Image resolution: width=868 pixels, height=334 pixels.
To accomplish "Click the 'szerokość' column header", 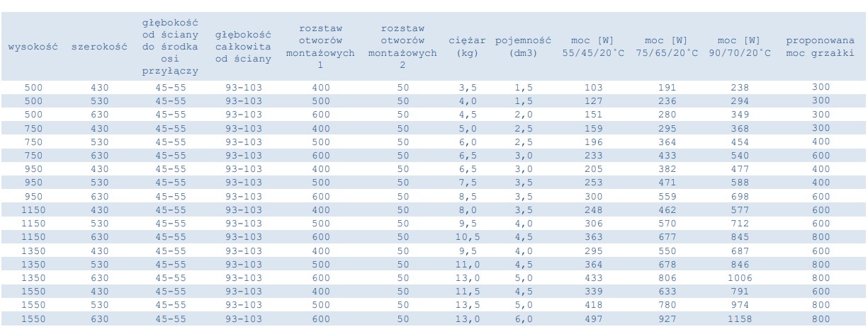I will (99, 47).
